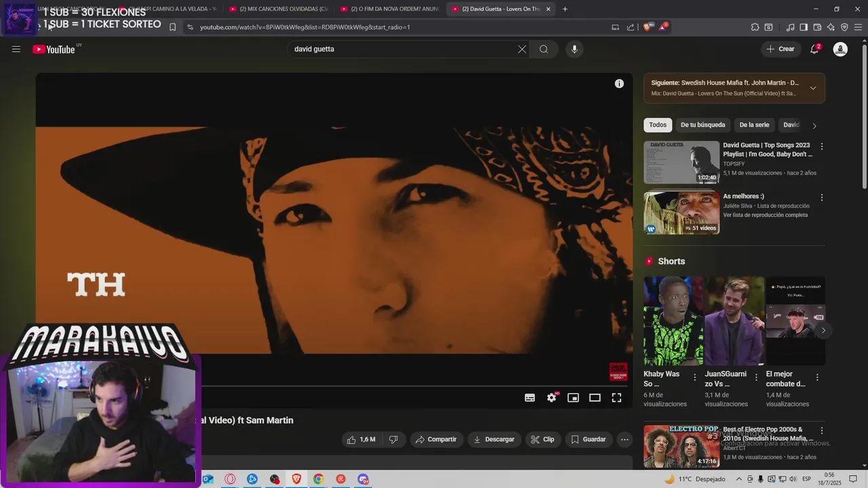
Task: Clear the david guetta search text
Action: (x=522, y=49)
